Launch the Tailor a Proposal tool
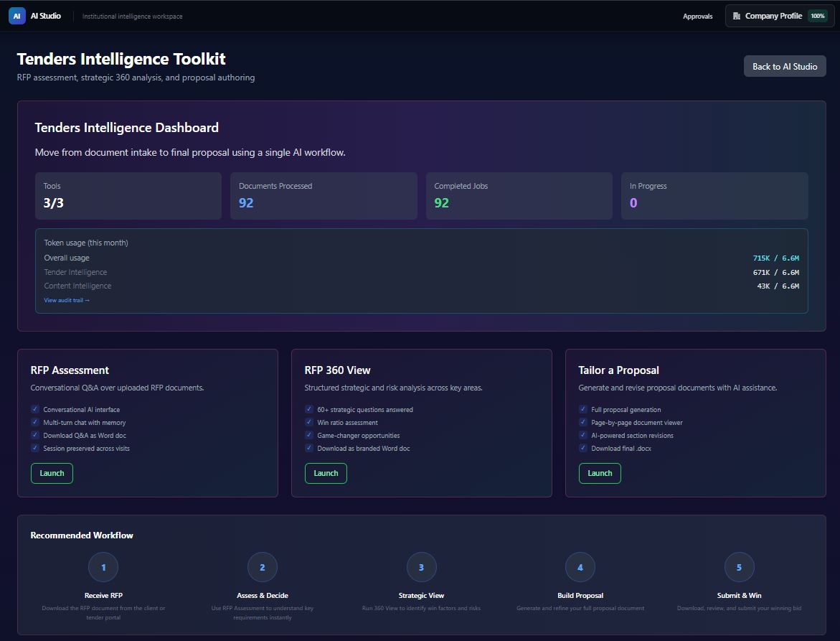The height and width of the screenshot is (641, 840). pyautogui.click(x=600, y=473)
